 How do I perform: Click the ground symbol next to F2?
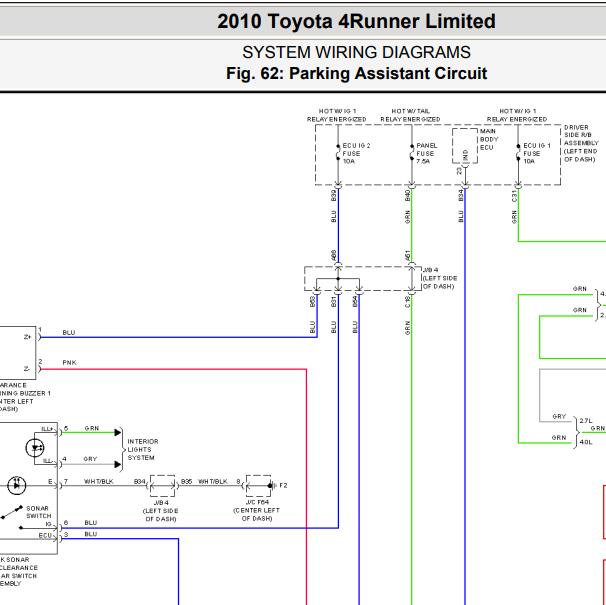tap(273, 485)
